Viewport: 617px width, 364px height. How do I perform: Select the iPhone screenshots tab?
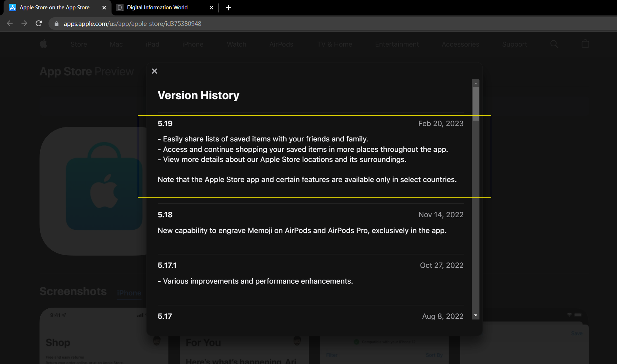pyautogui.click(x=129, y=293)
